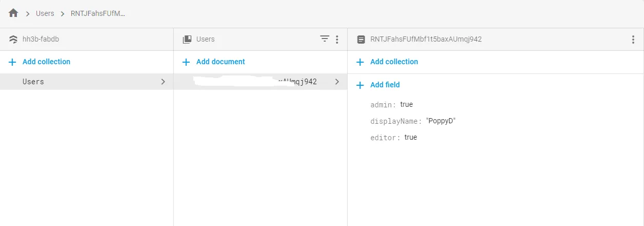Click the displayName value "PoppyD"

coord(441,121)
